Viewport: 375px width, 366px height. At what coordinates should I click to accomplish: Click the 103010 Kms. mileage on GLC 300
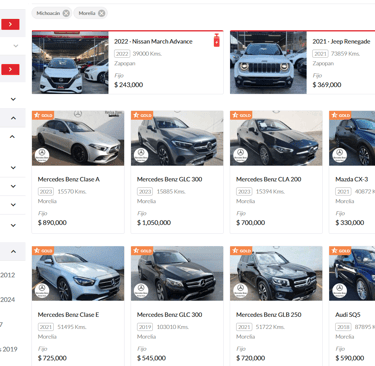pyautogui.click(x=173, y=327)
